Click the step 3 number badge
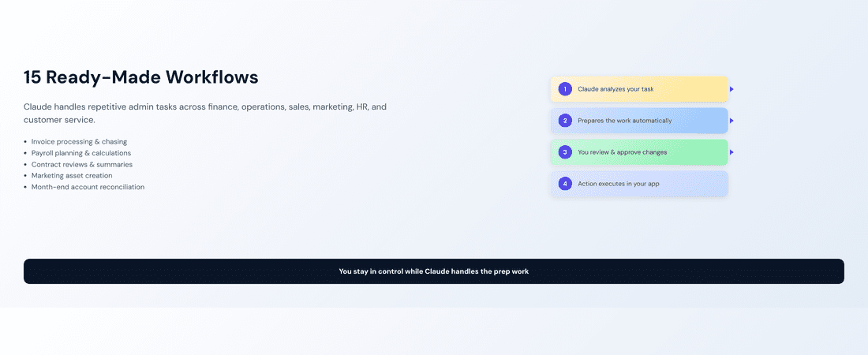This screenshot has height=355, width=868. click(565, 151)
